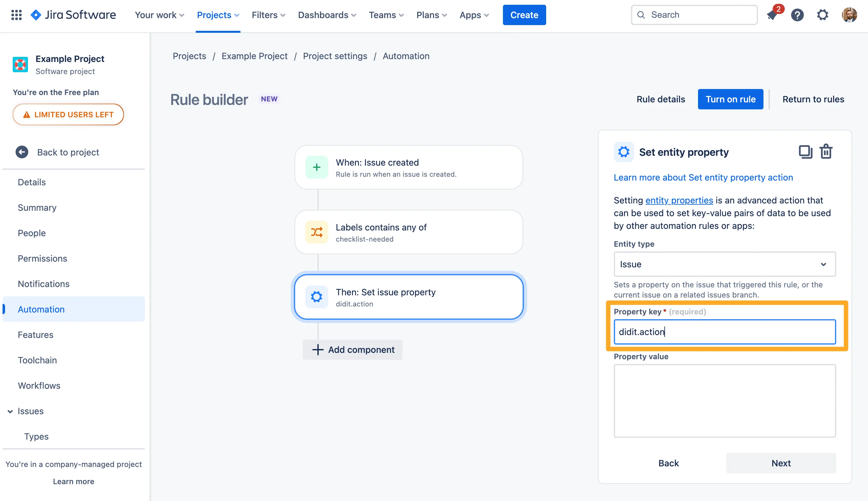The height and width of the screenshot is (501, 868).
Task: Click Add component button
Action: (353, 350)
